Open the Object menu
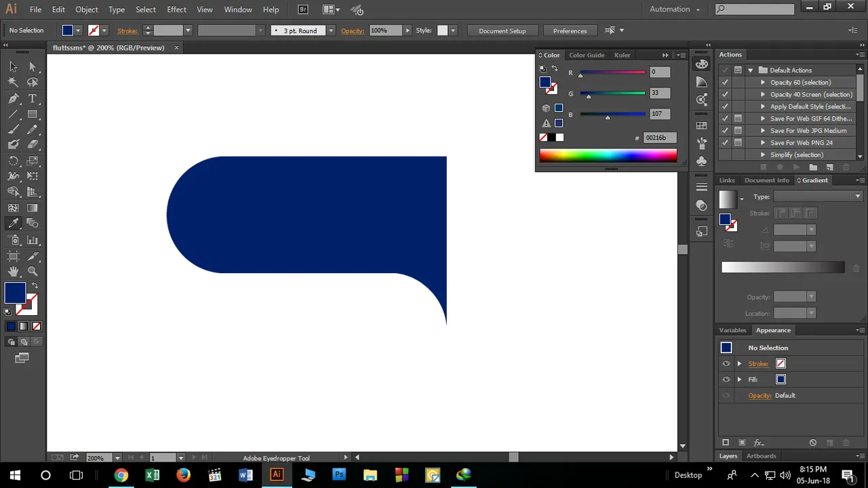 coord(86,9)
